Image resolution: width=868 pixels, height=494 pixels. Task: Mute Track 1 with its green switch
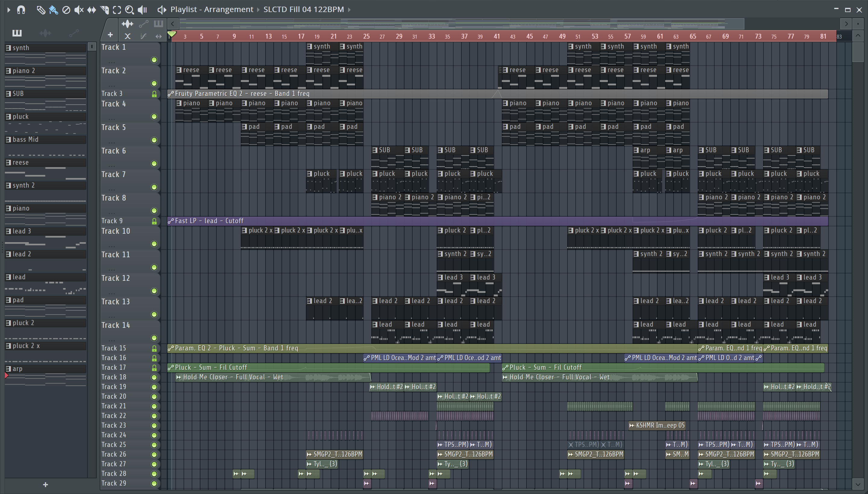[x=154, y=60]
